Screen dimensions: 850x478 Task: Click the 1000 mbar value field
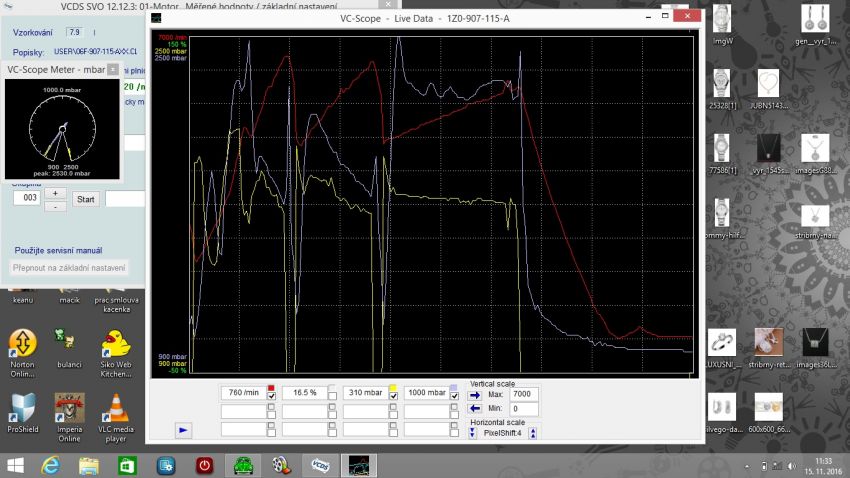coord(427,392)
